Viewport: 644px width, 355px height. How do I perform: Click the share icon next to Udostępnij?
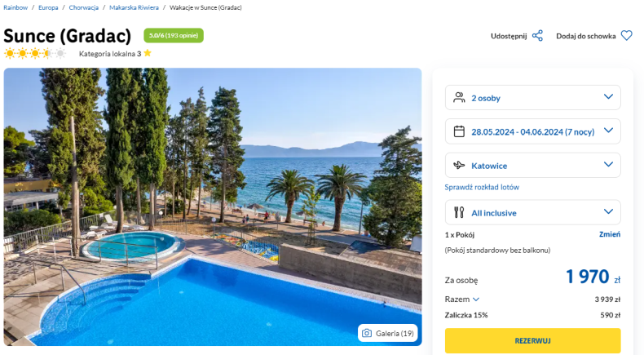(x=537, y=36)
